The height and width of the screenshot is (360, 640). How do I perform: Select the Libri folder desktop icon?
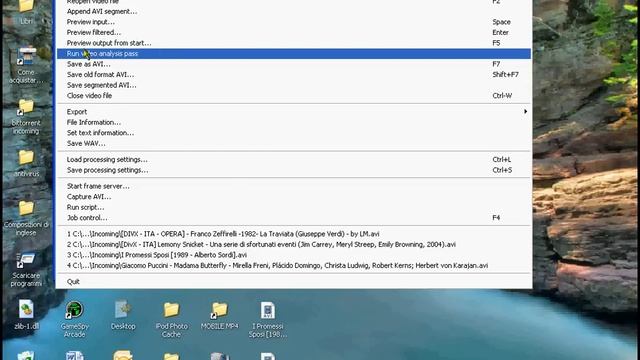(27, 11)
